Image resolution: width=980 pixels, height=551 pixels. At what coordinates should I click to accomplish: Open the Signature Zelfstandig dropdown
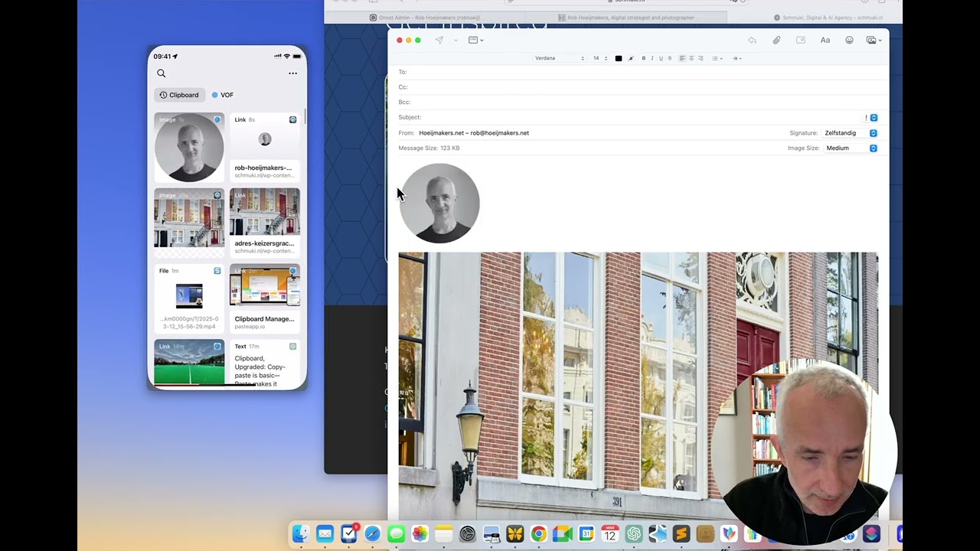pos(851,133)
